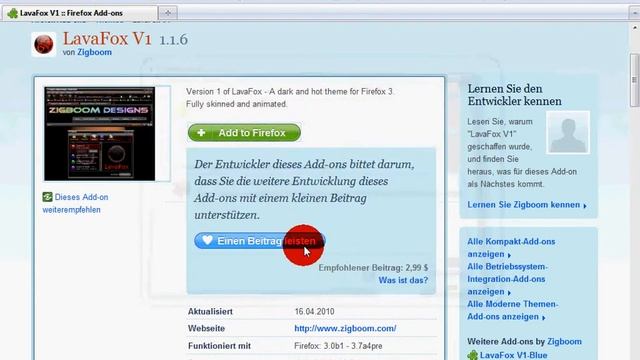Click the update date '16.04.2010'
Image resolution: width=640 pixels, height=360 pixels.
[x=314, y=311]
